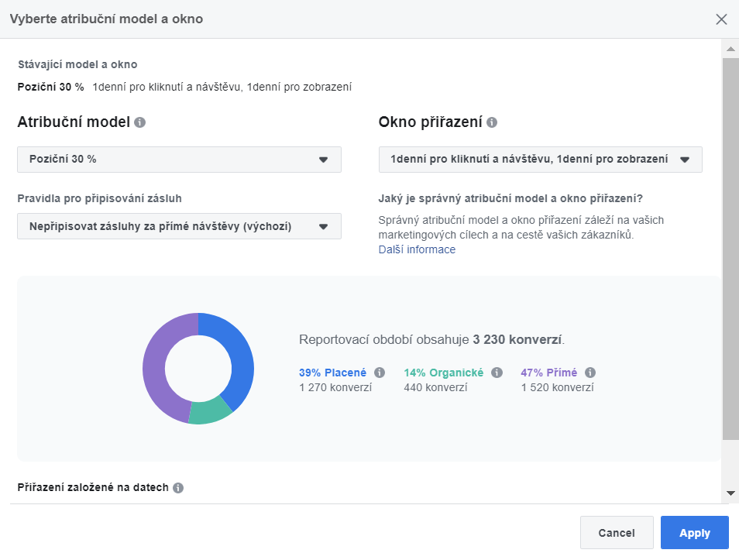Open Nepřipisovat zásluhy za přímé návštěvy dropdown

tap(179, 226)
